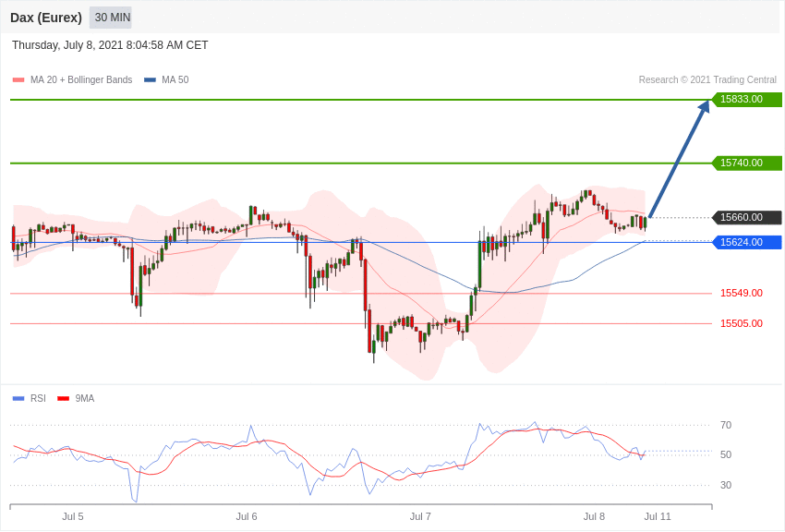
Task: Click the Jul 11 date axis label
Action: [x=658, y=516]
